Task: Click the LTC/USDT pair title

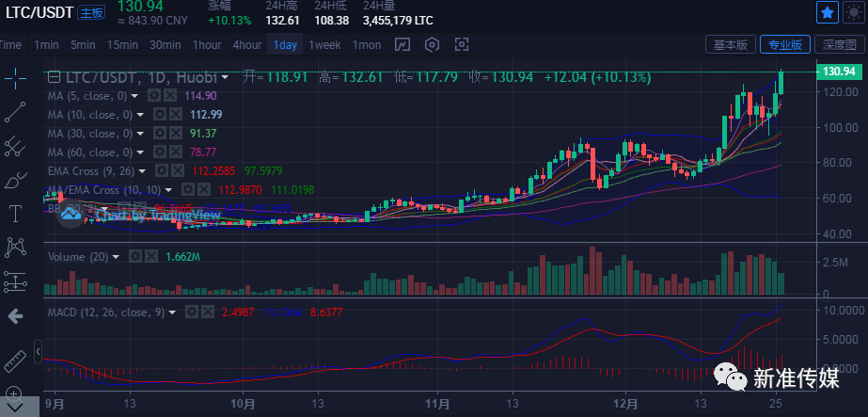Action: click(x=39, y=13)
